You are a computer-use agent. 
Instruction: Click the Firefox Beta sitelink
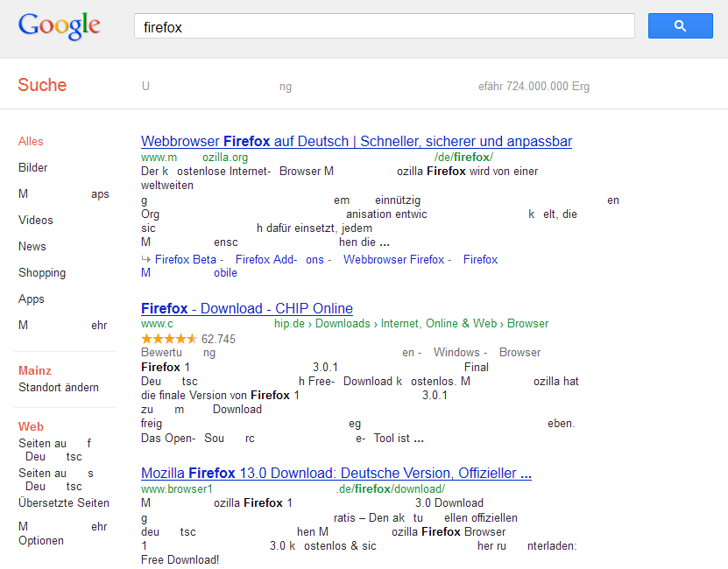pyautogui.click(x=186, y=259)
